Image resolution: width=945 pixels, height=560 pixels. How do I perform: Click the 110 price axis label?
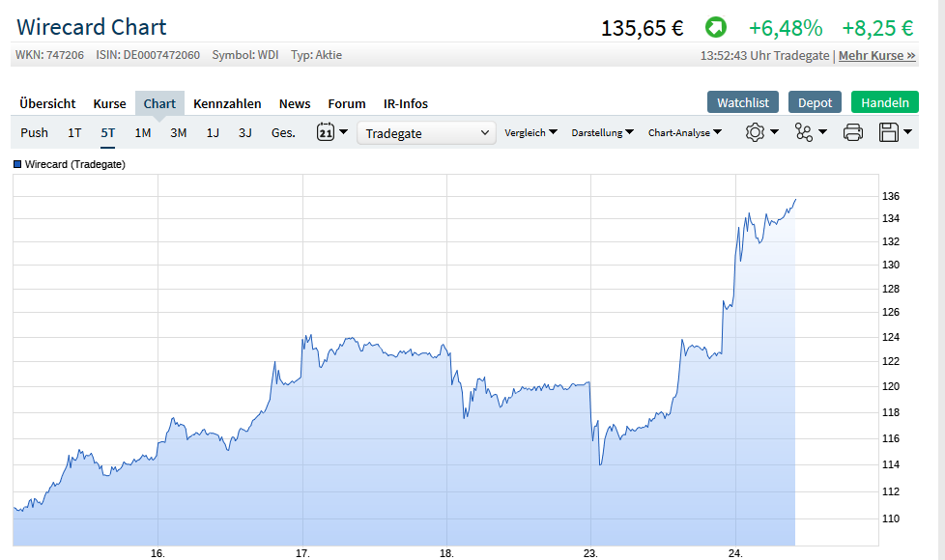coord(891,518)
